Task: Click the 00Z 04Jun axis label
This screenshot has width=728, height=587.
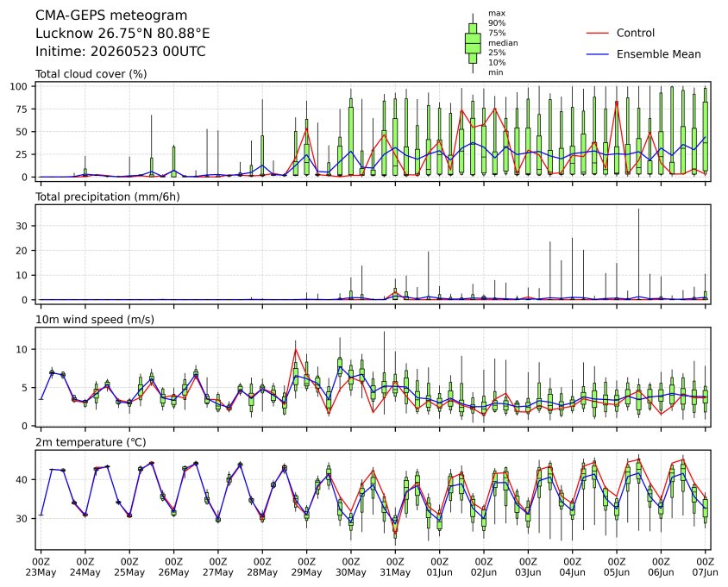Action: coord(573,567)
